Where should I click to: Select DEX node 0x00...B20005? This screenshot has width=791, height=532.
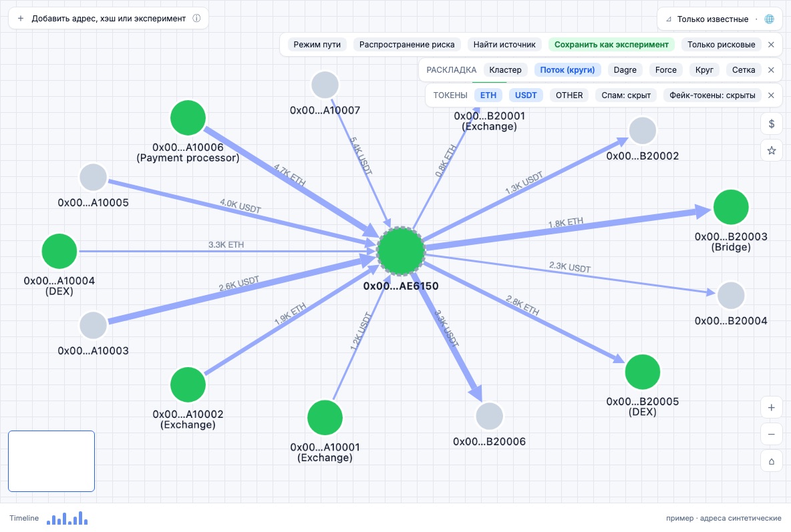click(x=642, y=372)
